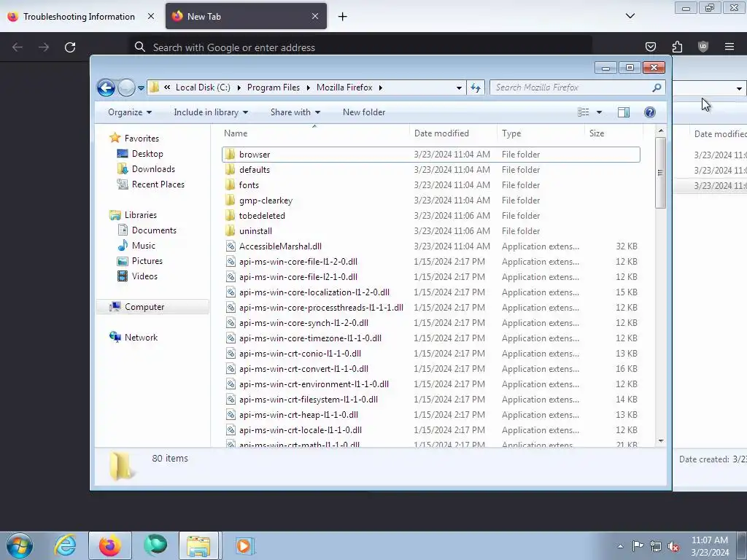Toggle the preview pane button

point(623,112)
